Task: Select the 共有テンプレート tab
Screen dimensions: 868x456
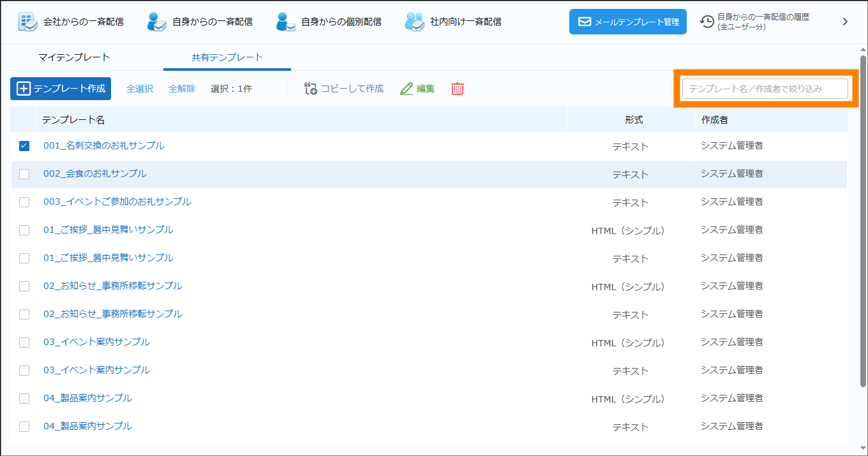Action: tap(227, 57)
